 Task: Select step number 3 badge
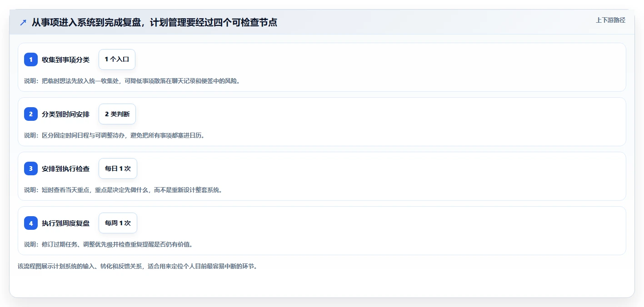31,168
